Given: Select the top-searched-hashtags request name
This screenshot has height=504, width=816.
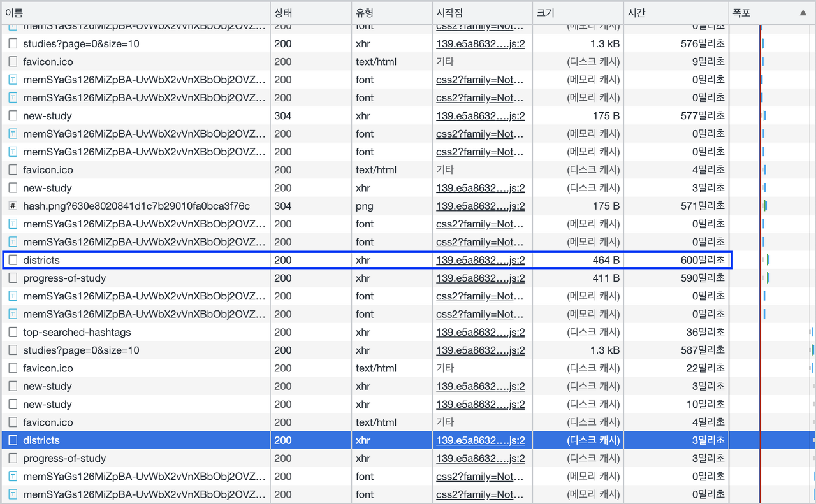Looking at the screenshot, I should pyautogui.click(x=77, y=333).
